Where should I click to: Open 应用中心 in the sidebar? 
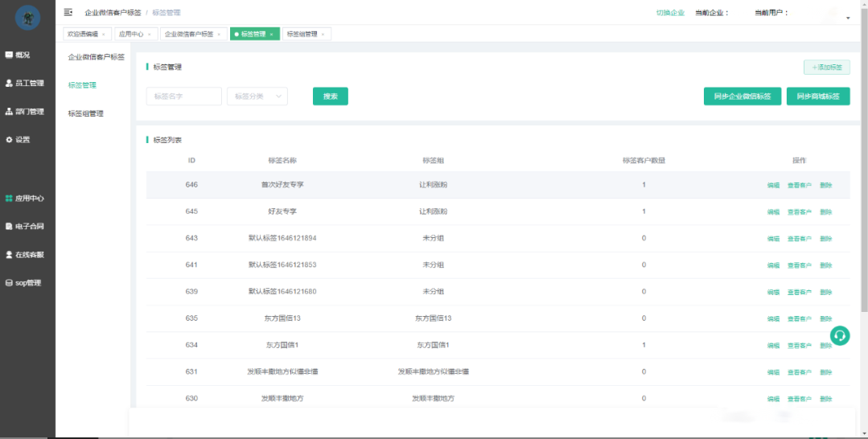[25, 199]
